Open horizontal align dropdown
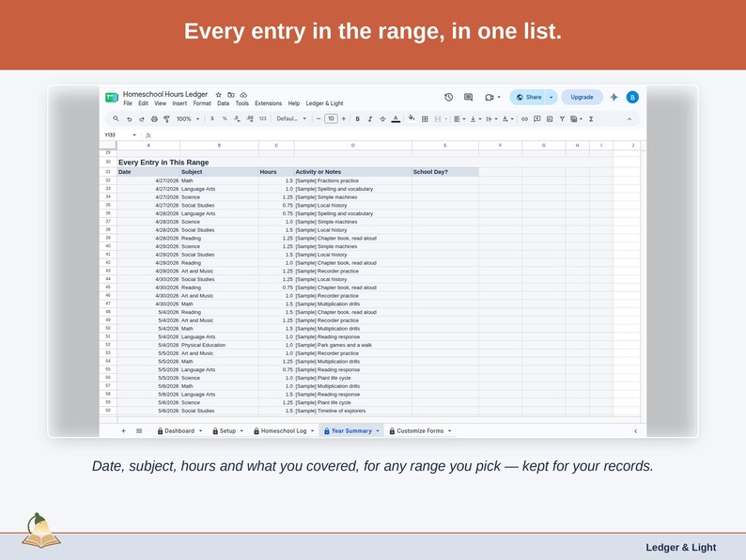The height and width of the screenshot is (560, 746). point(459,119)
